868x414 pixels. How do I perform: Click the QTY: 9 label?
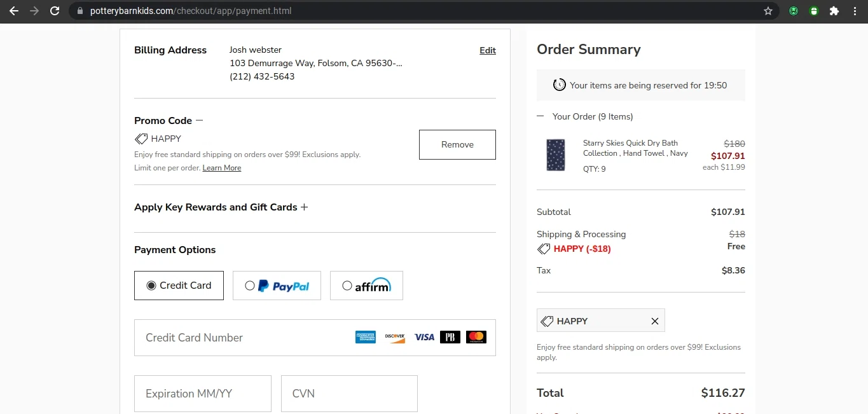point(595,169)
